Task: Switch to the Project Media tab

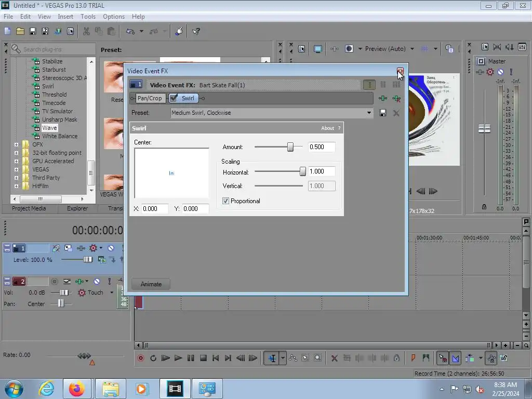Action: click(x=29, y=208)
